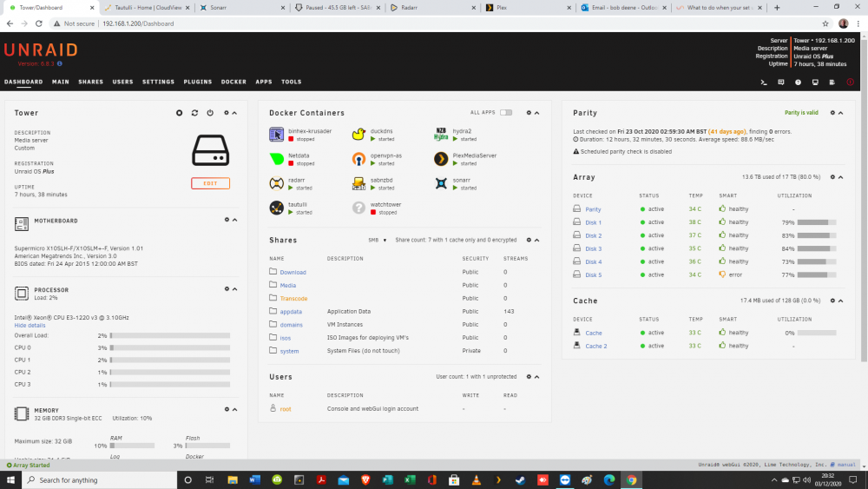Switch to the Sonarr browser tab

coord(242,8)
